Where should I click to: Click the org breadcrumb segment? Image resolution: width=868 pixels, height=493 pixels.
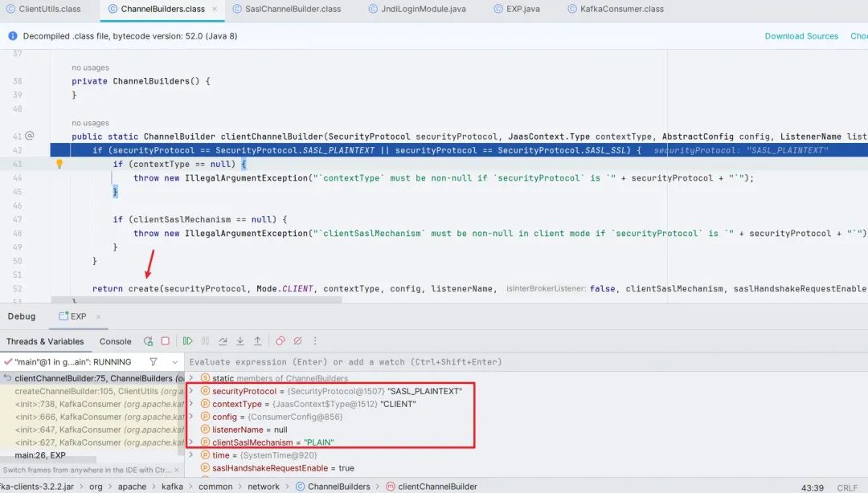point(96,487)
